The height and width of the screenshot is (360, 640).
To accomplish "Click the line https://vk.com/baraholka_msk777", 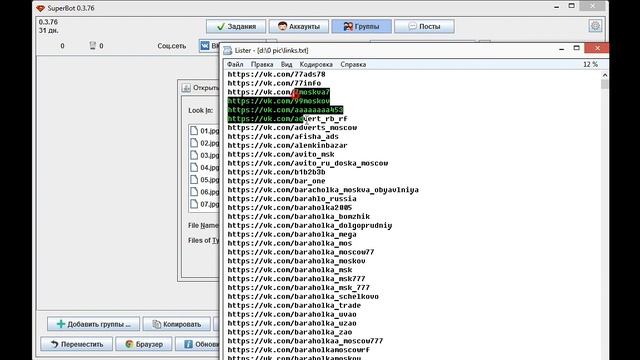I will pos(296,279).
